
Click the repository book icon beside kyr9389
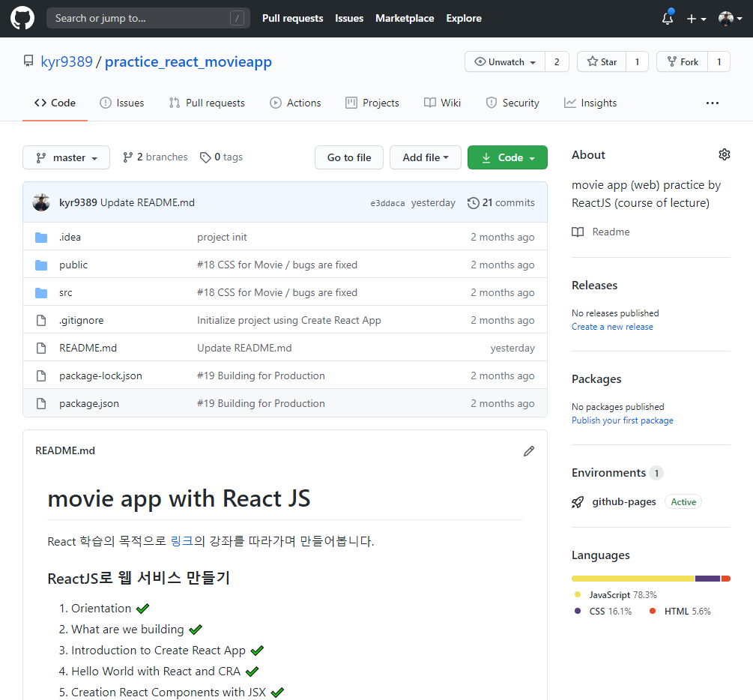(28, 61)
